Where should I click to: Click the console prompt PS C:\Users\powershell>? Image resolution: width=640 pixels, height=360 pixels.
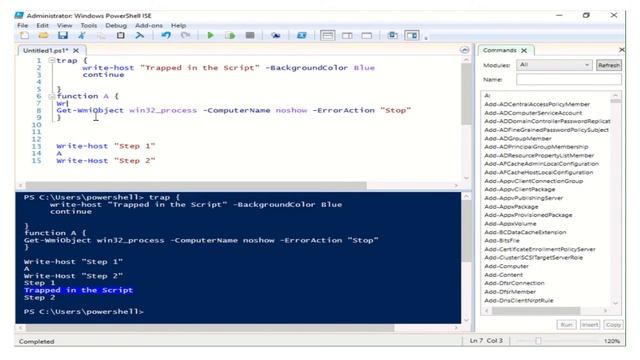pyautogui.click(x=84, y=312)
